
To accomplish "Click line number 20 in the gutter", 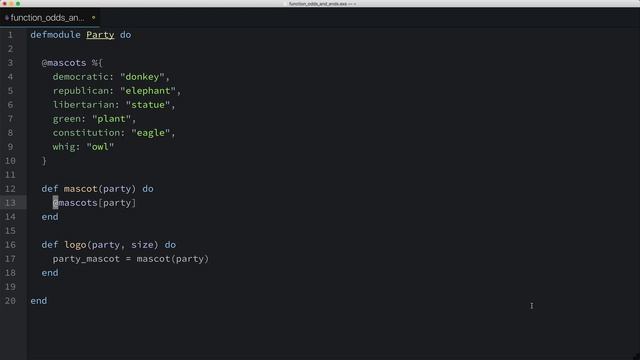I will pyautogui.click(x=10, y=301).
